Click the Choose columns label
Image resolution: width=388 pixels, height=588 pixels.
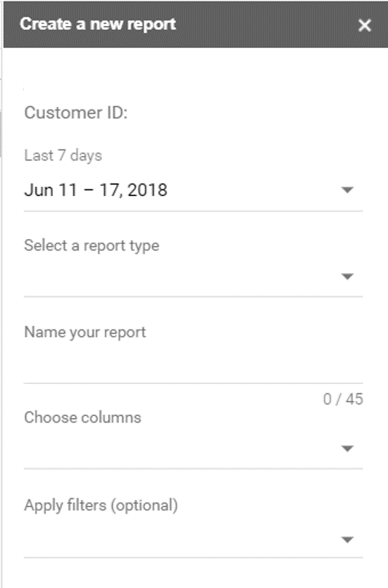pyautogui.click(x=82, y=418)
